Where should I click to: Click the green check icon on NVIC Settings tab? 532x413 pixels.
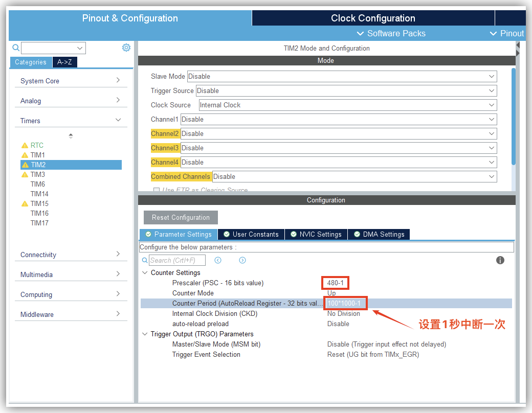[294, 234]
